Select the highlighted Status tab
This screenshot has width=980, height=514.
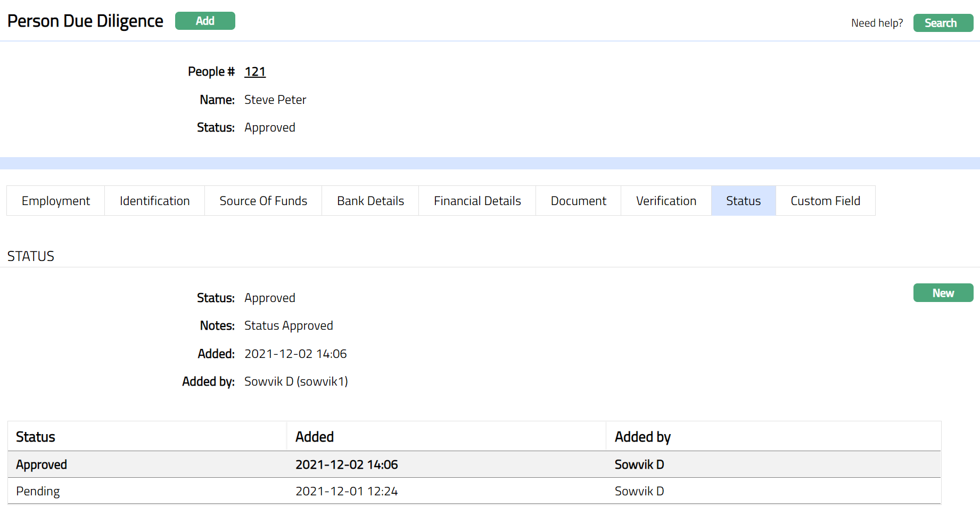[x=743, y=201]
